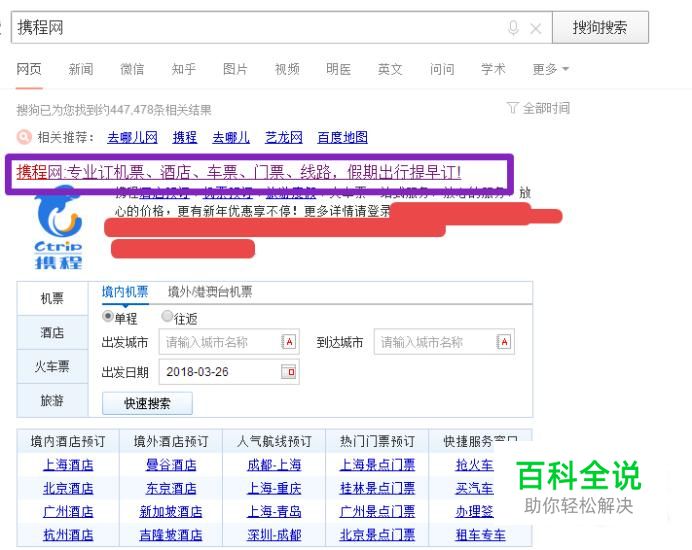Open 上海景点门票 link
The height and width of the screenshot is (550, 692).
click(377, 464)
